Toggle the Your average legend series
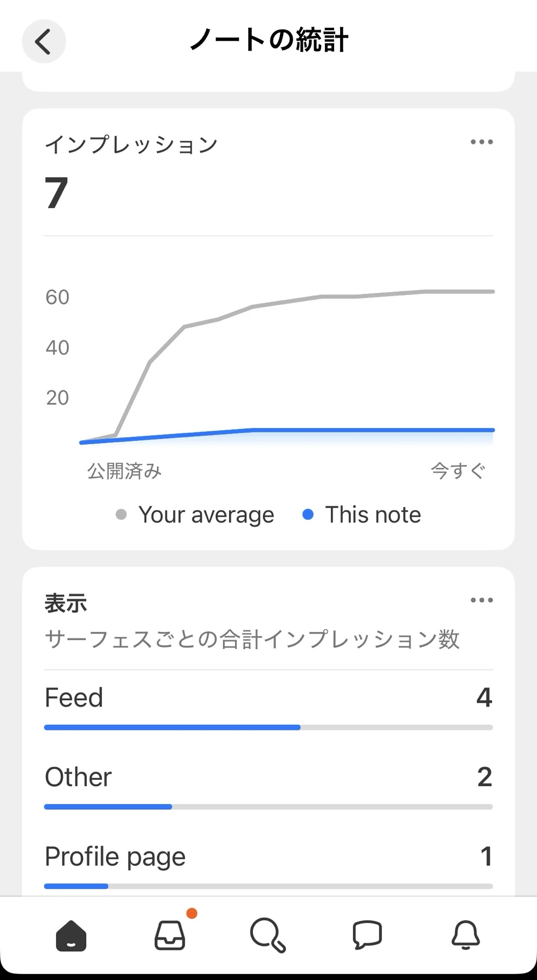 click(x=195, y=514)
